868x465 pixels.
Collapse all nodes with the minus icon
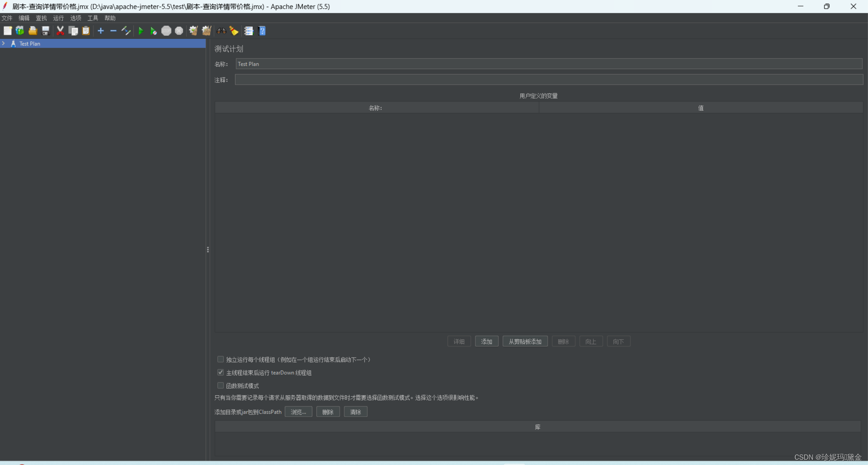pyautogui.click(x=113, y=31)
